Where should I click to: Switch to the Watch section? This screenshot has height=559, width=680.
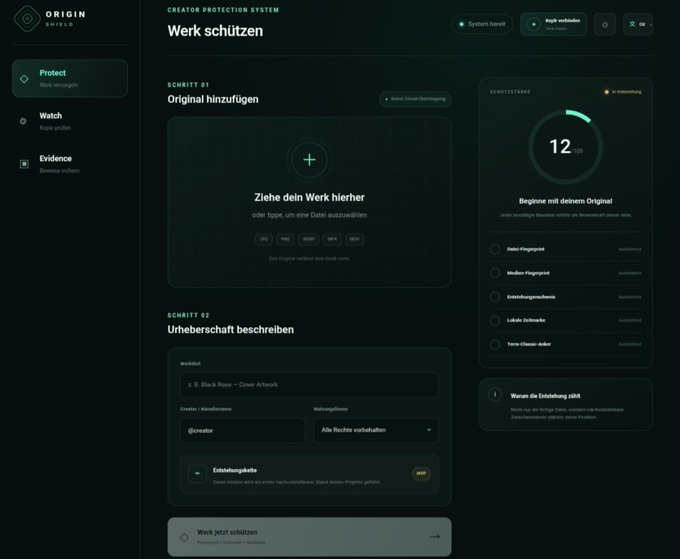coord(70,121)
